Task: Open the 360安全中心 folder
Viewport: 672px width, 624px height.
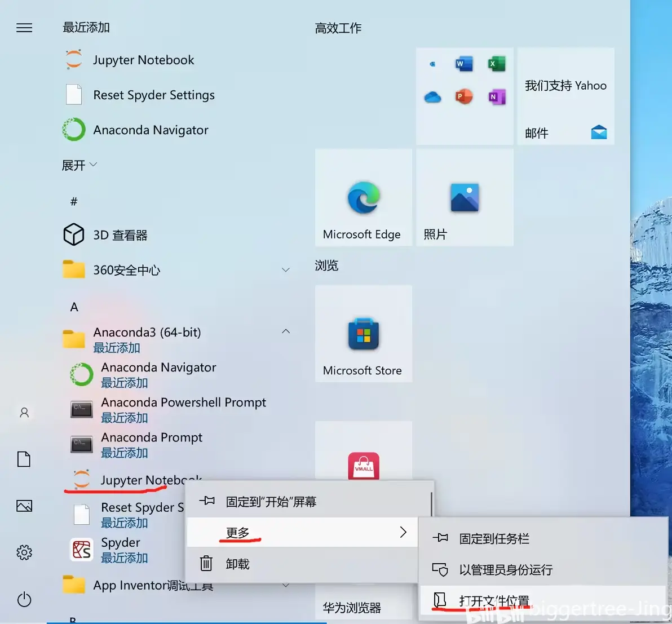Action: (126, 270)
